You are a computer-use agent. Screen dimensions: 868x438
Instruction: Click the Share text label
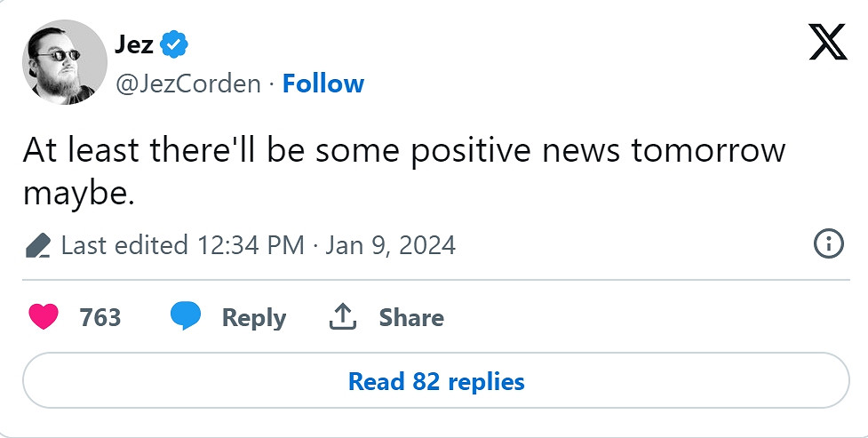(x=411, y=317)
